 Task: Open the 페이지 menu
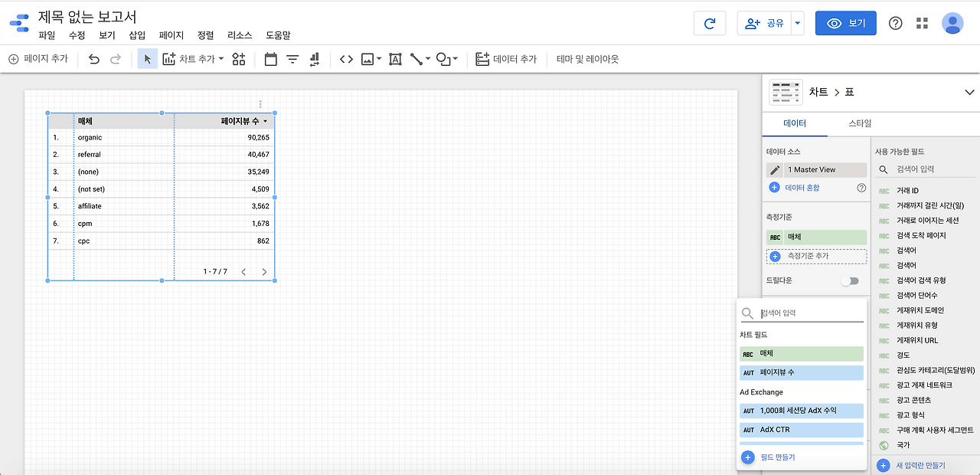(x=171, y=35)
